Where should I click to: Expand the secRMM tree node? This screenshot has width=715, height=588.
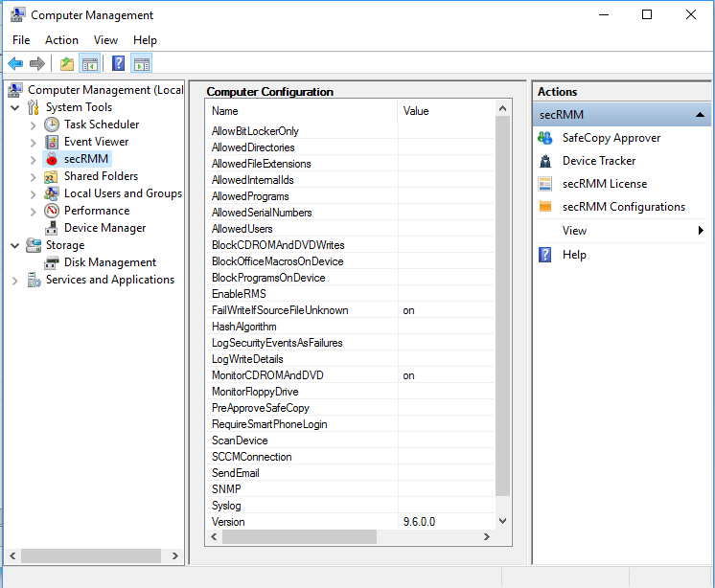[x=33, y=160]
